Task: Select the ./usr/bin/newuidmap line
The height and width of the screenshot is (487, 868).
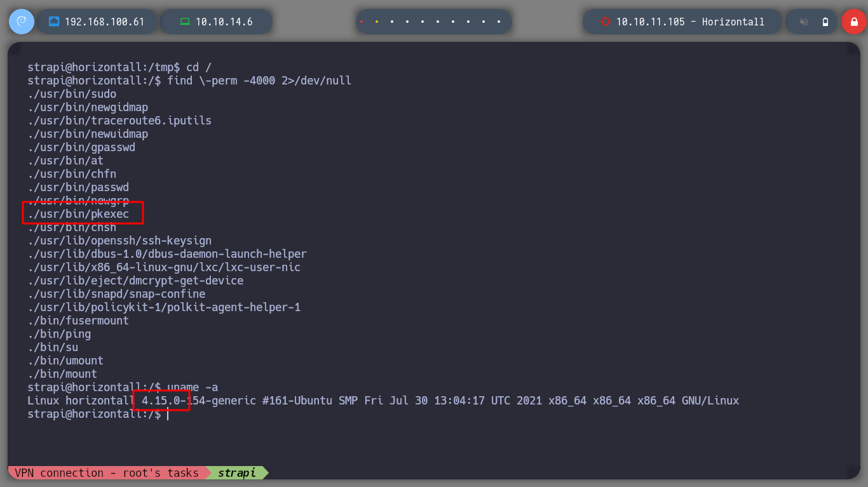Action: tap(88, 134)
